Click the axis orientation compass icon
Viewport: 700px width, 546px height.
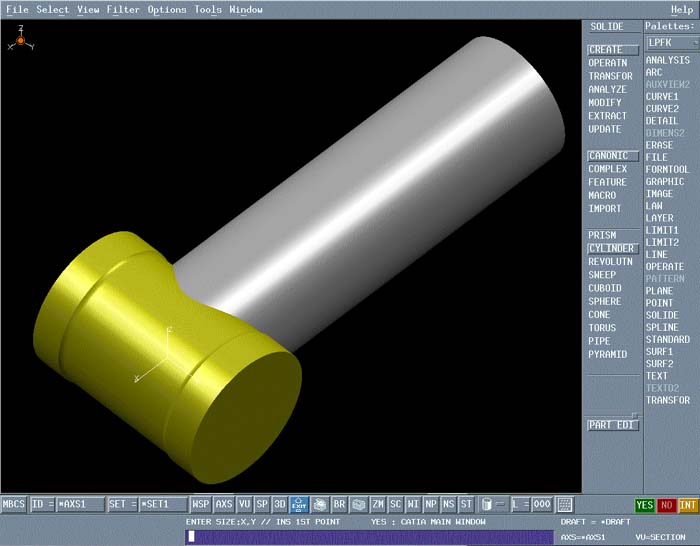(21, 41)
